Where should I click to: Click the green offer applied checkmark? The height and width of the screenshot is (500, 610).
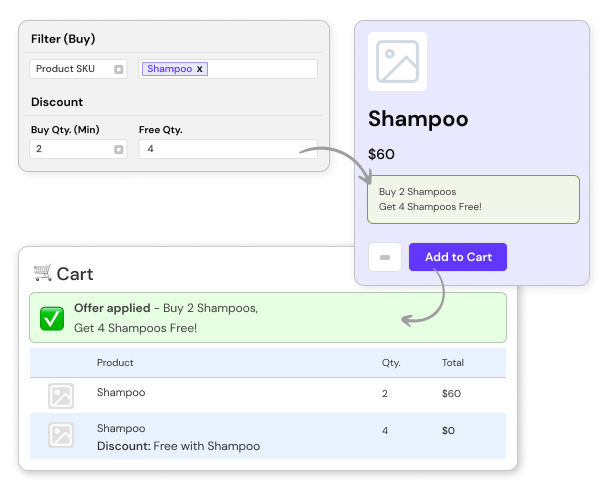click(x=52, y=318)
